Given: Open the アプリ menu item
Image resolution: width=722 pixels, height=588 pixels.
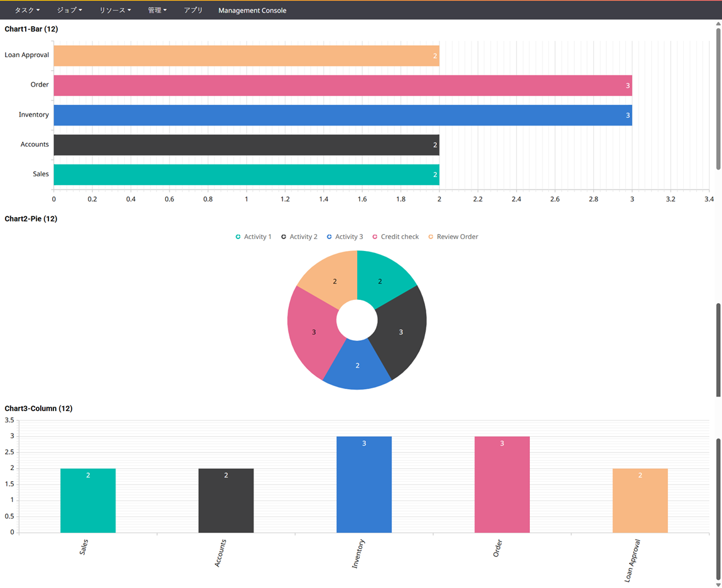Looking at the screenshot, I should point(193,11).
